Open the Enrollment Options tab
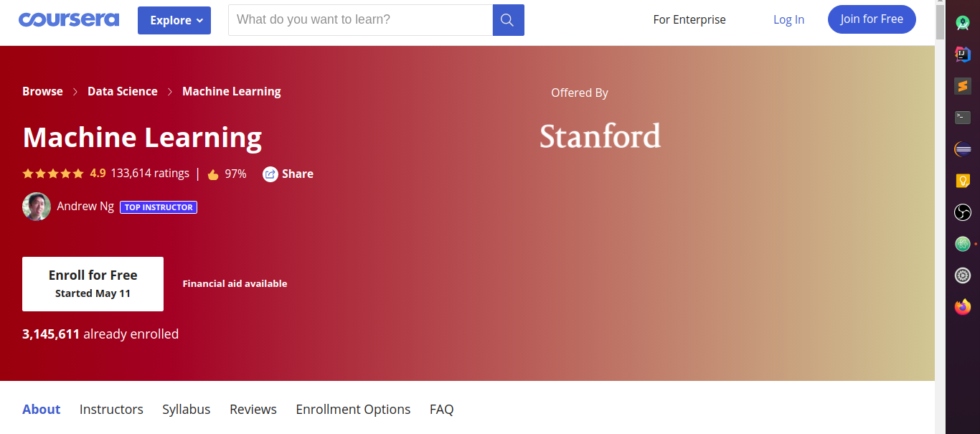This screenshot has width=980, height=434. pyautogui.click(x=353, y=410)
